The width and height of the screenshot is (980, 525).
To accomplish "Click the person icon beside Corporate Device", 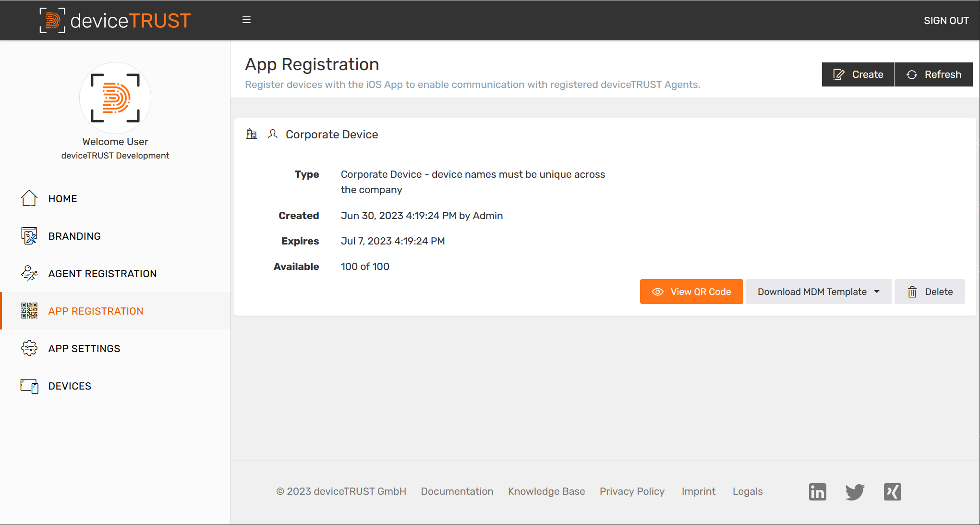I will point(272,134).
